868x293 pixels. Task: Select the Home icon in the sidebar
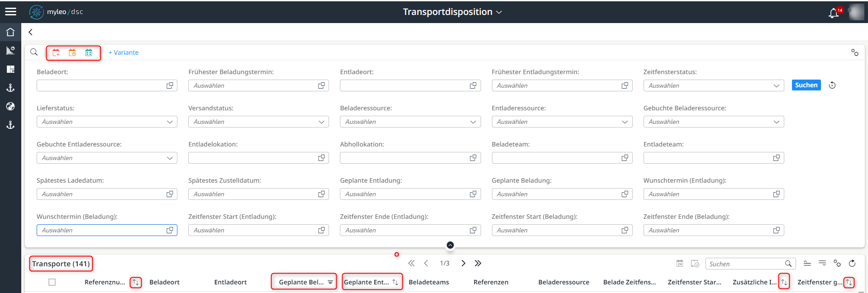coord(10,32)
